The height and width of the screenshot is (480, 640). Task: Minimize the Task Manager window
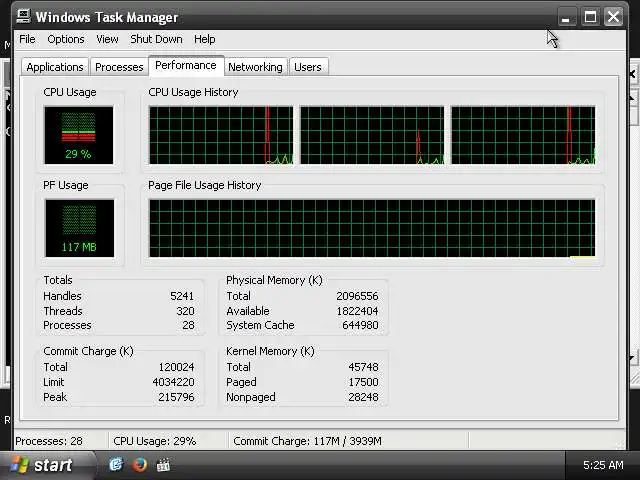pos(567,17)
